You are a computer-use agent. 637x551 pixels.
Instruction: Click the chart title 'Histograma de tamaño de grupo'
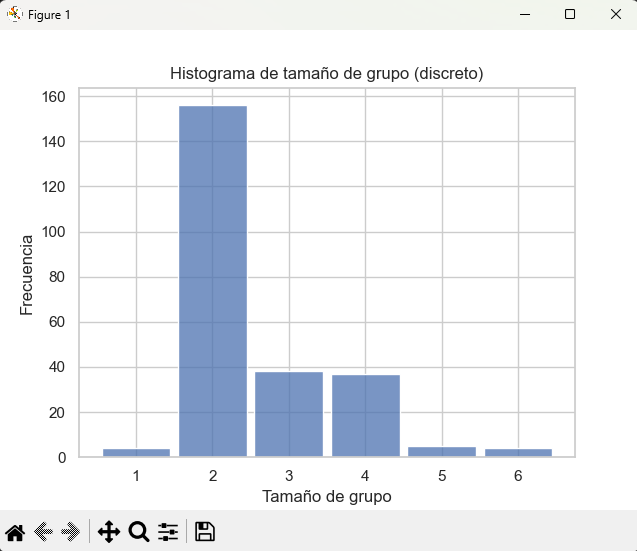327,74
